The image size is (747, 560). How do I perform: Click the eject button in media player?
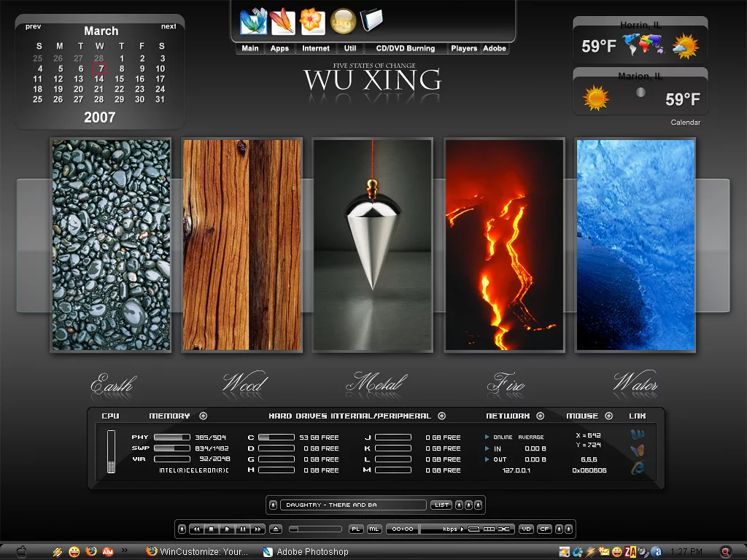pyautogui.click(x=276, y=529)
